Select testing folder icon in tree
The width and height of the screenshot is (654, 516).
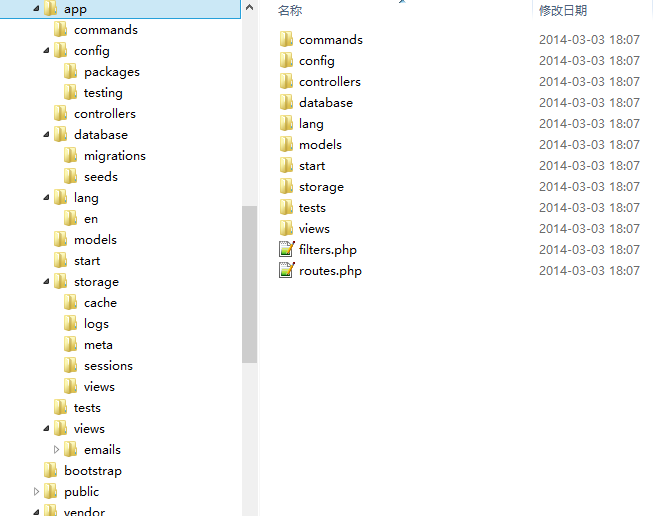click(x=70, y=92)
